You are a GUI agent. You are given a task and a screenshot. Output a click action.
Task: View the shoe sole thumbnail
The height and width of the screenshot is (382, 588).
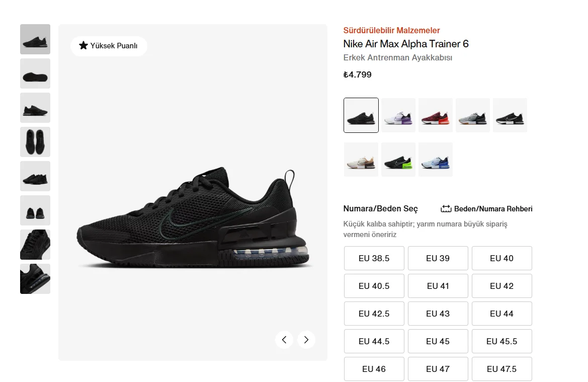35,73
